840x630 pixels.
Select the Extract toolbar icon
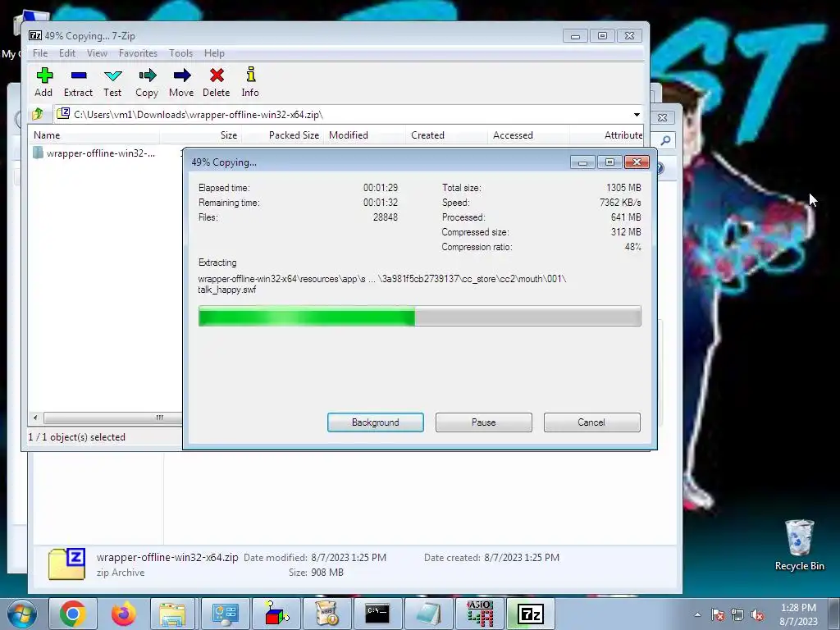point(78,75)
